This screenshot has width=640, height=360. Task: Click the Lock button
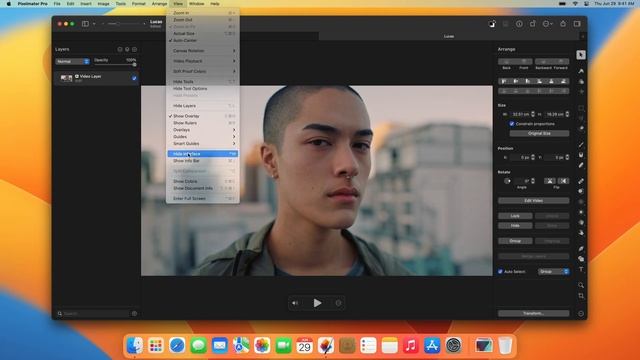coord(515,216)
